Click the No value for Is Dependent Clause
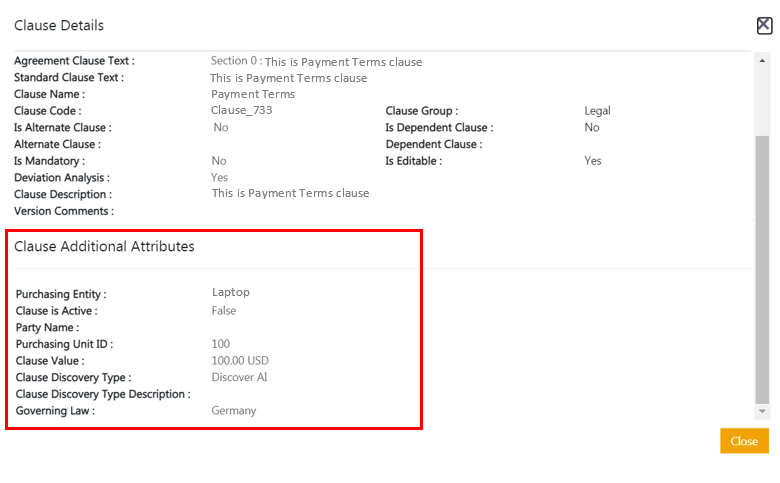 592,128
